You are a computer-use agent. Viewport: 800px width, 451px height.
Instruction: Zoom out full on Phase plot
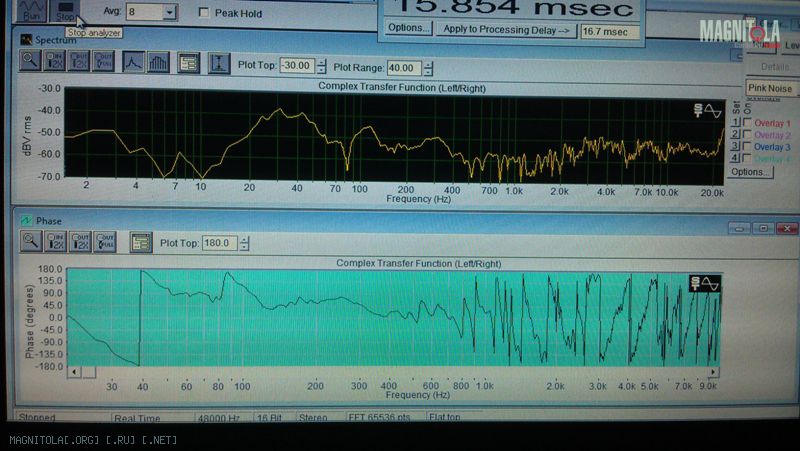[x=105, y=241]
